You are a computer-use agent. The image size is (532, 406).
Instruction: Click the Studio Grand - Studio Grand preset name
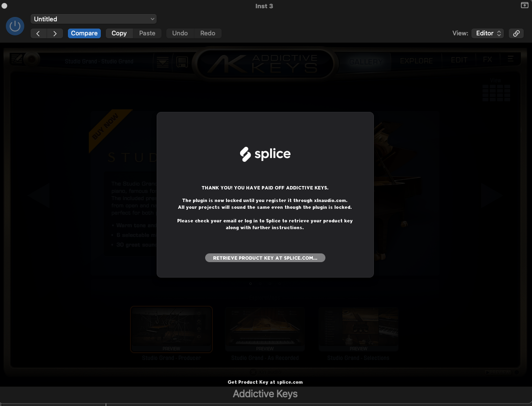pyautogui.click(x=99, y=62)
